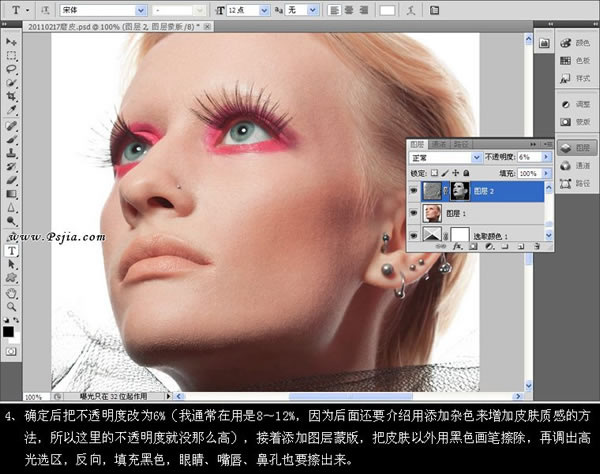Toggle lock transparent pixels

(434, 173)
